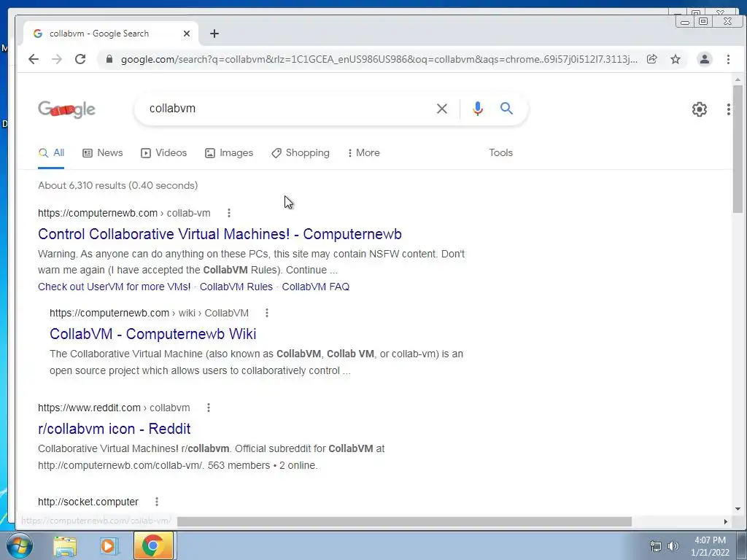Open the CollabVM FAQ sitelink
Image resolution: width=747 pixels, height=560 pixels.
click(x=315, y=287)
